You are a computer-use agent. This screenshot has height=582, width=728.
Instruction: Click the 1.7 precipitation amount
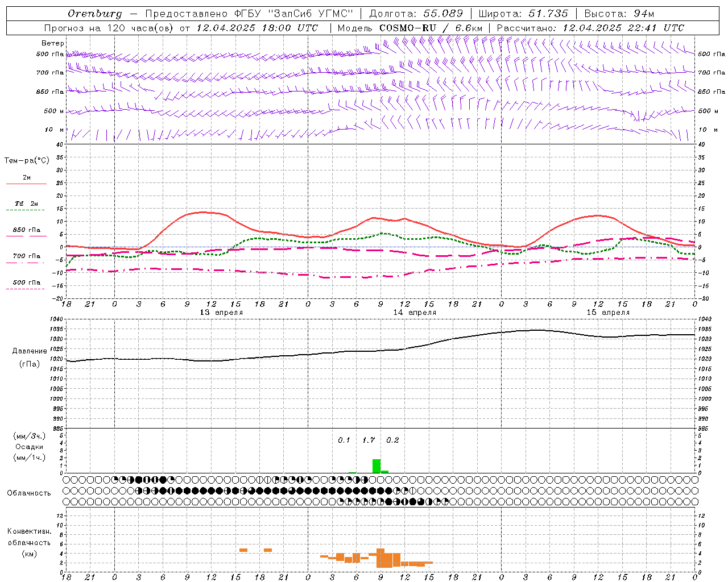[369, 440]
